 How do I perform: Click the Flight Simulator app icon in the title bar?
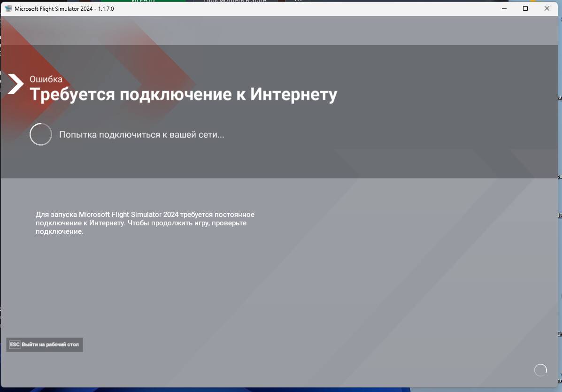click(8, 8)
